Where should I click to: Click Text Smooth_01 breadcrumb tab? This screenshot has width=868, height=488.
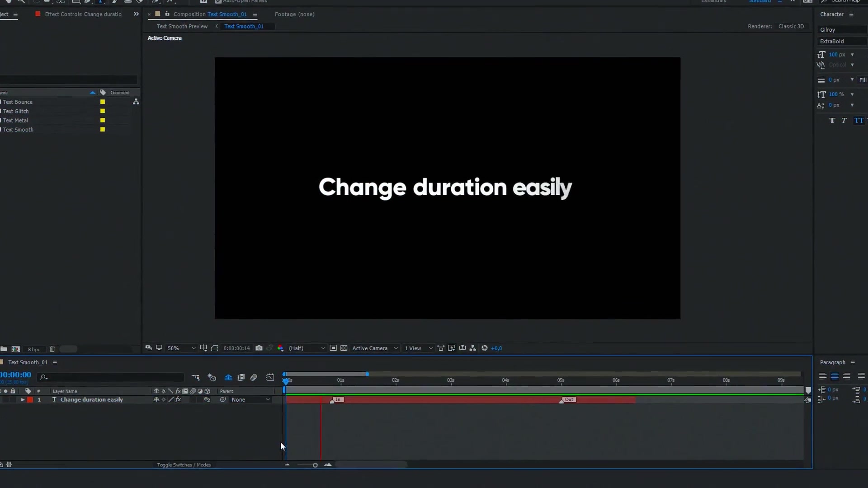(x=244, y=27)
